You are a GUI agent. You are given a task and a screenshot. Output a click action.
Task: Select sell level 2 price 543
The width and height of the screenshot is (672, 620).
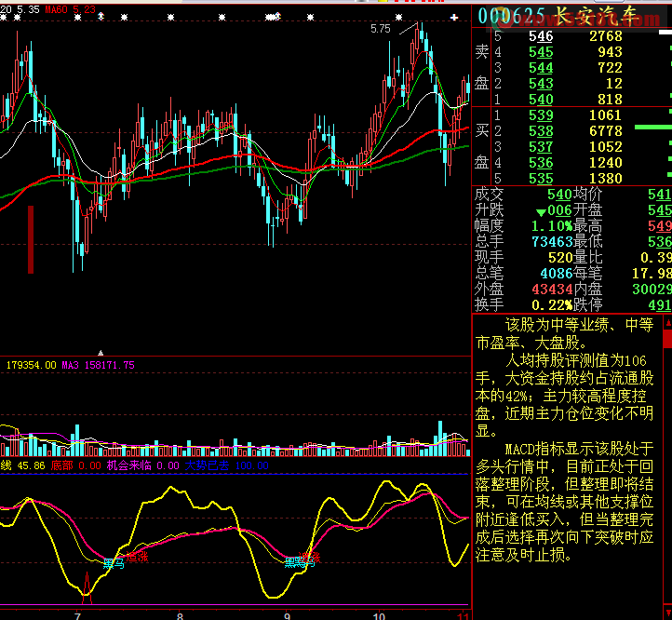tap(541, 84)
